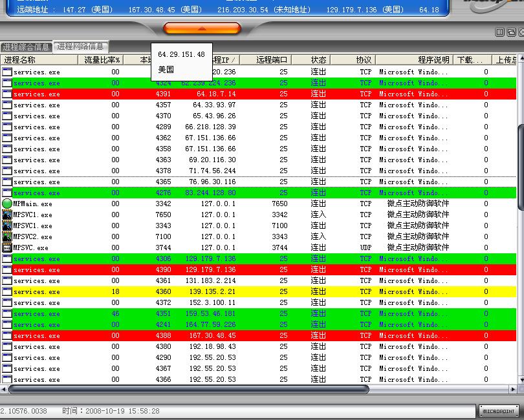
Task: Click the overlapping folders icon in the top-right corner
Action: 511,32
